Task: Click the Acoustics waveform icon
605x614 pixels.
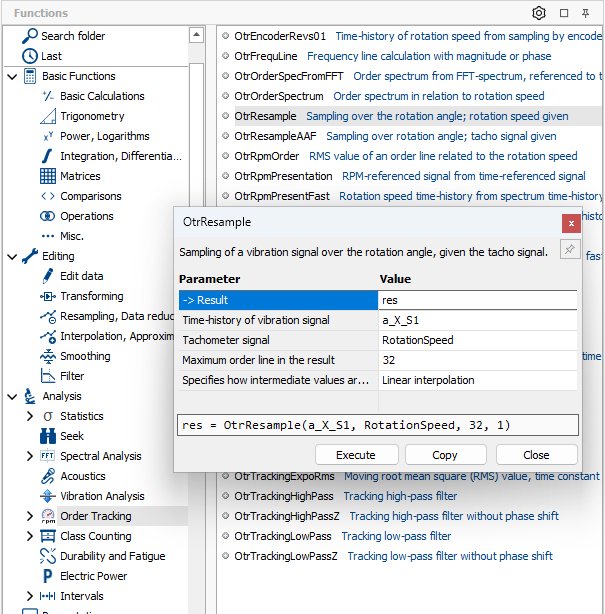Action: [x=48, y=476]
